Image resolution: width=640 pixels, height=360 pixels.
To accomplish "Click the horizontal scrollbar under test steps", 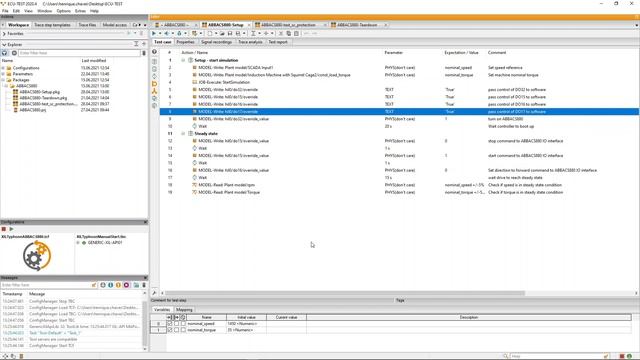I will 345,293.
